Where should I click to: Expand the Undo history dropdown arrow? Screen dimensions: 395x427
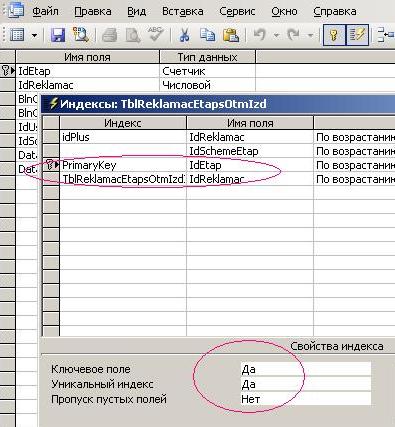276,35
